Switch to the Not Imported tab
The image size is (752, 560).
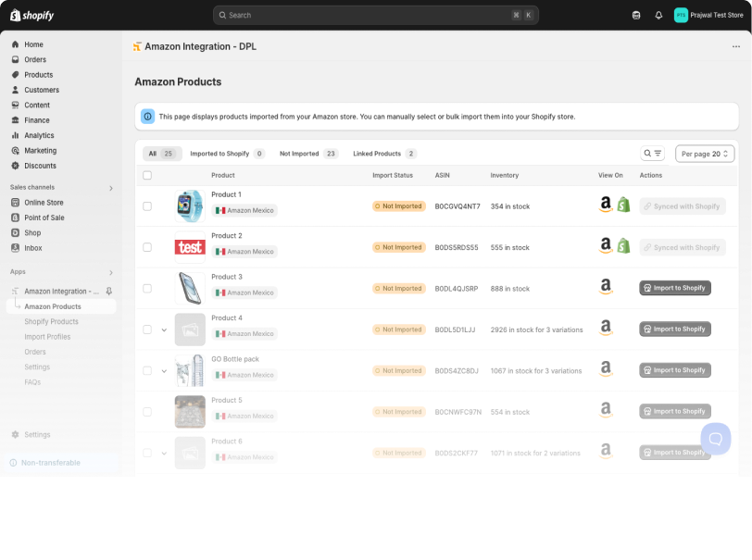[307, 154]
